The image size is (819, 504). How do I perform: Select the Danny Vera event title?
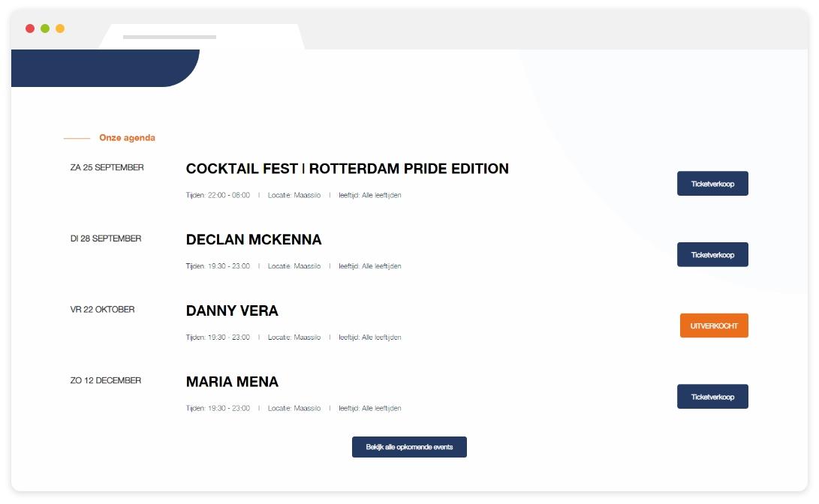coord(232,310)
